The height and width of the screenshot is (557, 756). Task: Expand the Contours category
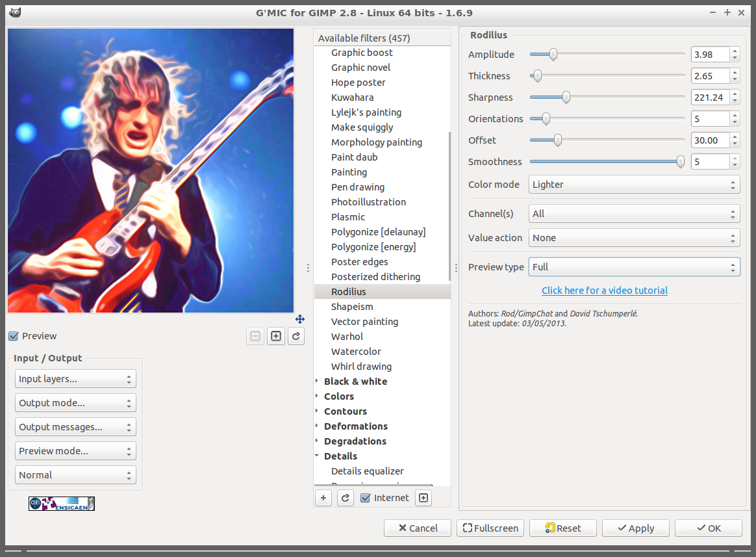(x=317, y=411)
